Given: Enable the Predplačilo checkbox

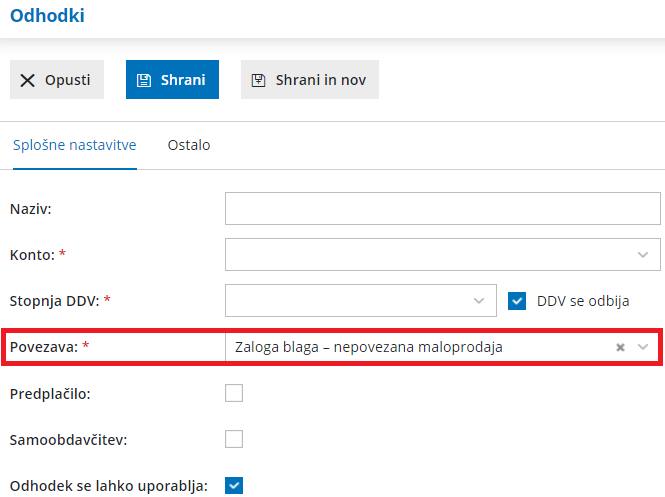Looking at the screenshot, I should click(234, 393).
